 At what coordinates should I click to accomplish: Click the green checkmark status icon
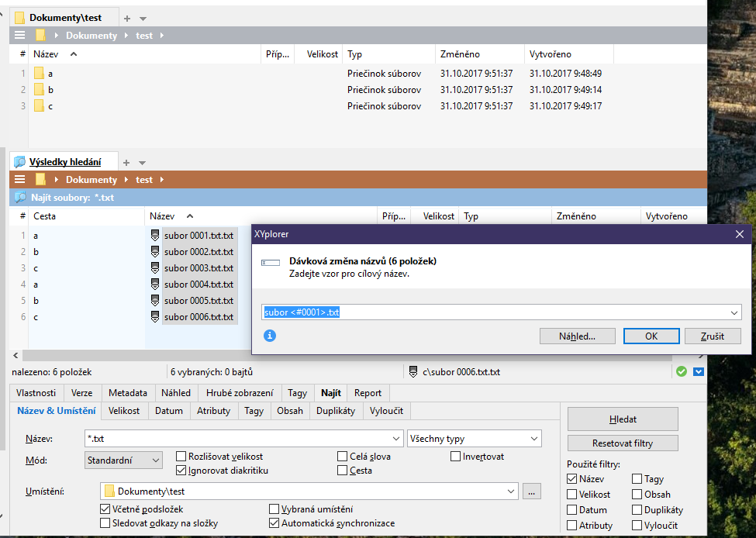pyautogui.click(x=682, y=371)
